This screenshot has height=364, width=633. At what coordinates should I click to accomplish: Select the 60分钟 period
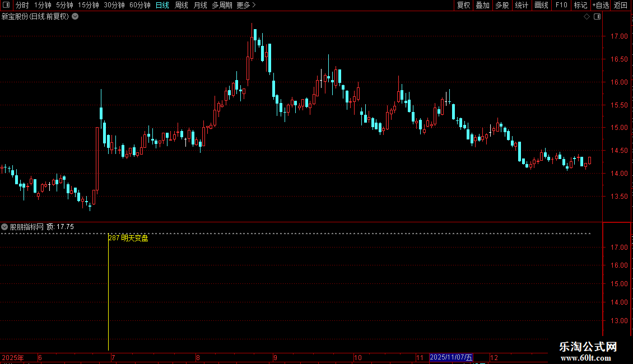[x=139, y=5]
